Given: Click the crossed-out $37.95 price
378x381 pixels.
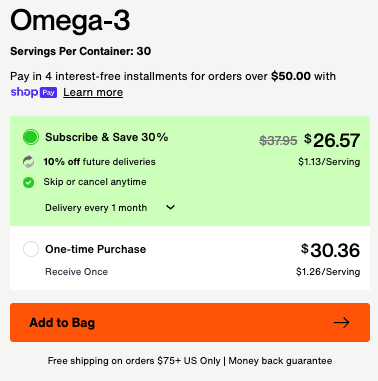Looking at the screenshot, I should pos(278,141).
